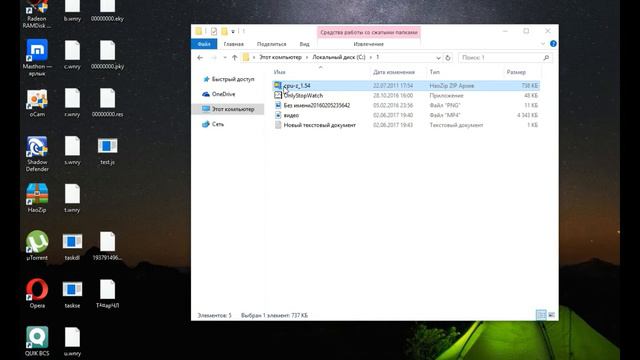Click Средства работы со сжатыми папками tab header
The width and height of the screenshot is (640, 360).
coord(369,32)
